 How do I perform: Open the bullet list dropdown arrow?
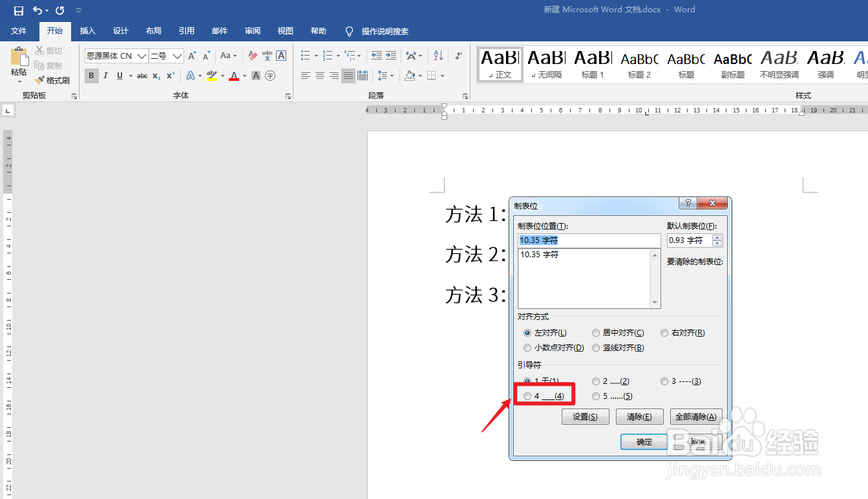[316, 56]
